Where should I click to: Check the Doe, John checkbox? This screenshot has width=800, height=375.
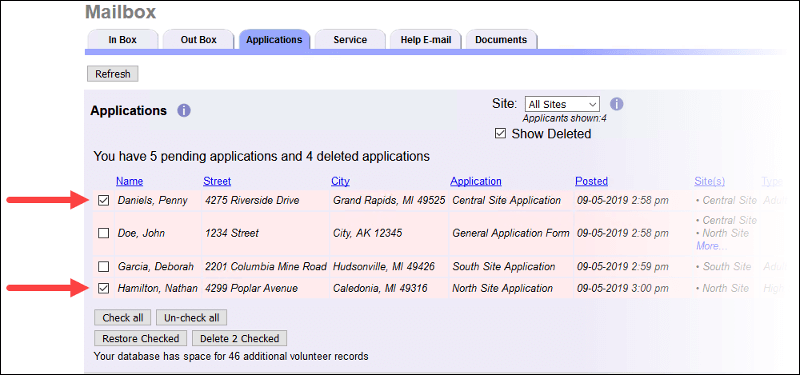104,233
